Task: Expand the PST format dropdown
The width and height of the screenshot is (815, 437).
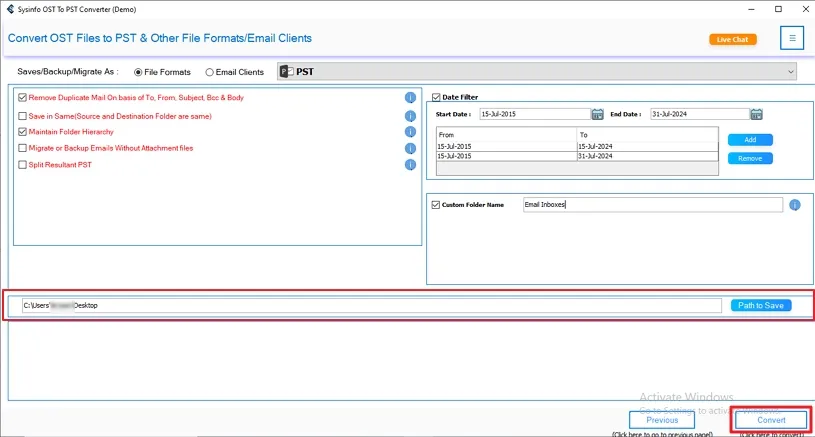Action: (791, 71)
